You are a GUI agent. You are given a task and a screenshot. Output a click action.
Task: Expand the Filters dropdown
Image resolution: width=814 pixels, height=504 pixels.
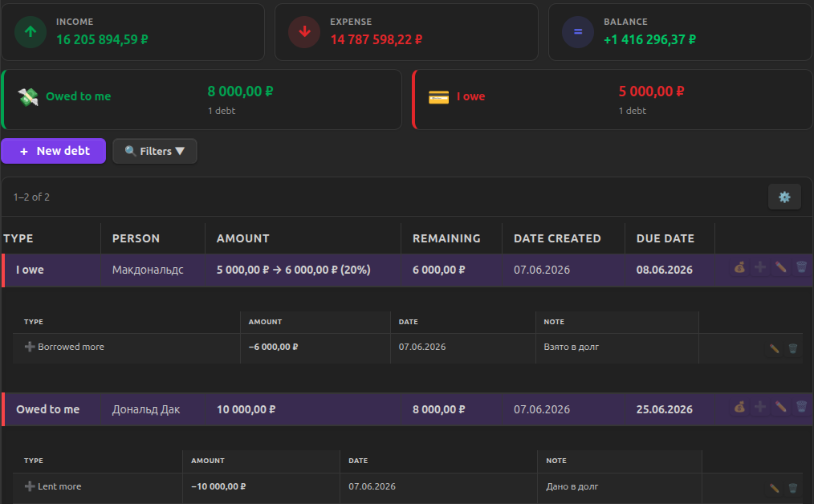pyautogui.click(x=155, y=151)
